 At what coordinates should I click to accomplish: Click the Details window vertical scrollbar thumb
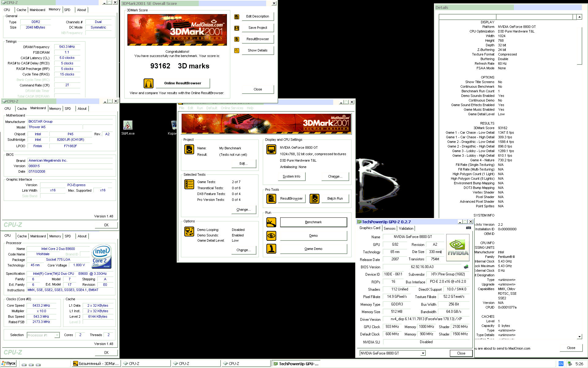579,42
